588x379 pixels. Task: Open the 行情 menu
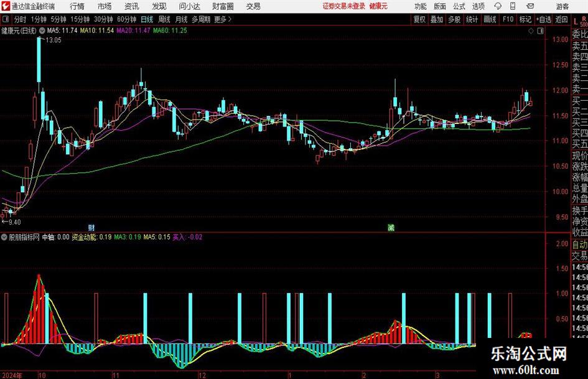point(77,6)
